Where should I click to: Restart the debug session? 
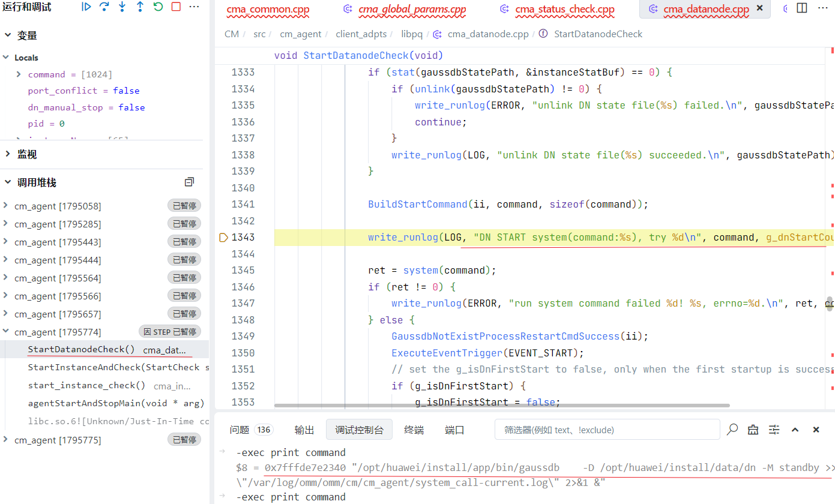click(x=158, y=7)
